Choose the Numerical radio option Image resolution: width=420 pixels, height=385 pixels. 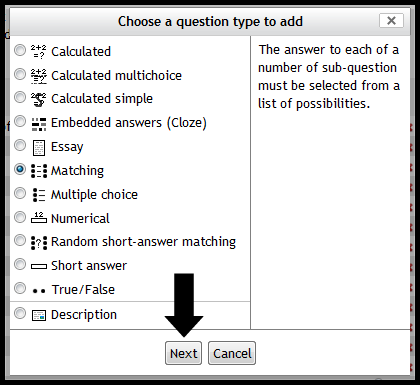20,217
